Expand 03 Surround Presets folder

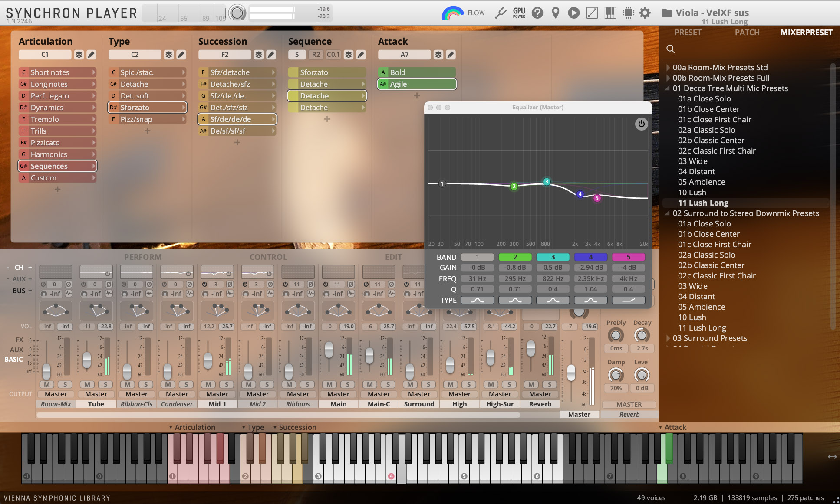[668, 338]
